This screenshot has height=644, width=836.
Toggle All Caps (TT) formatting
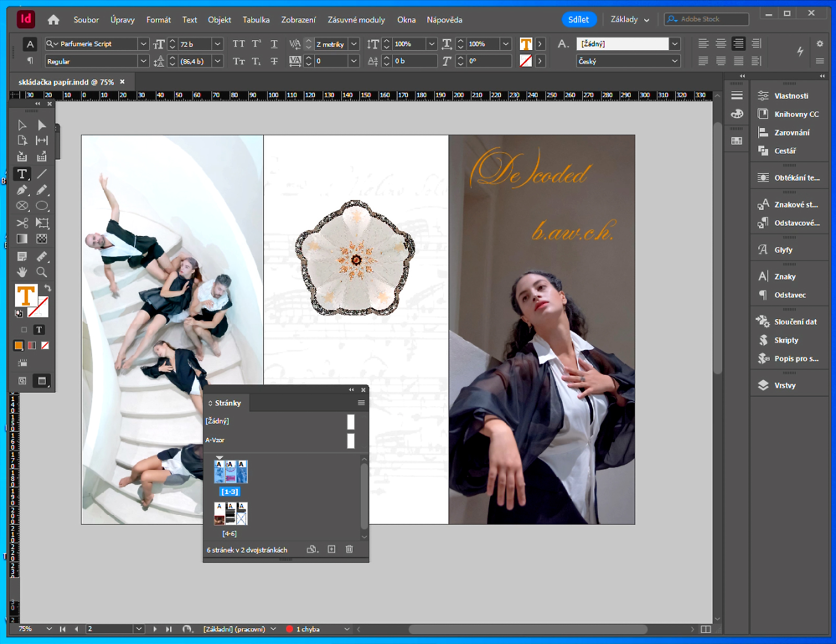tap(239, 44)
